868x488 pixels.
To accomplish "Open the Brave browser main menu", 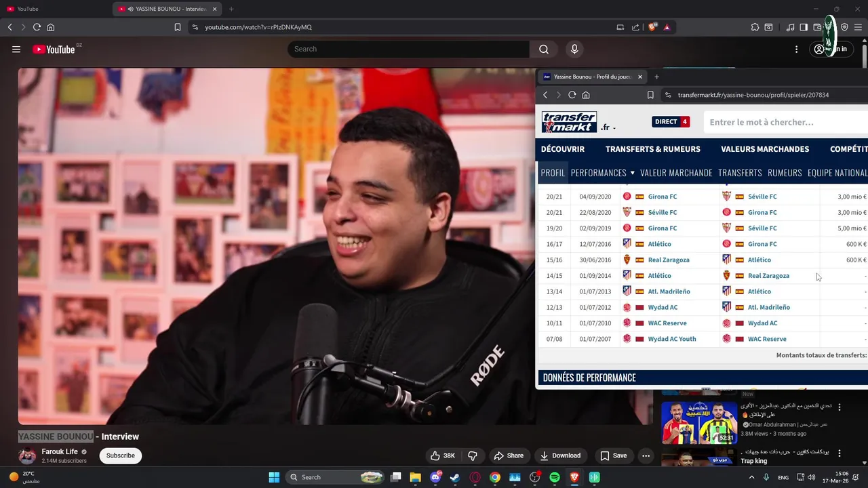I will point(858,27).
